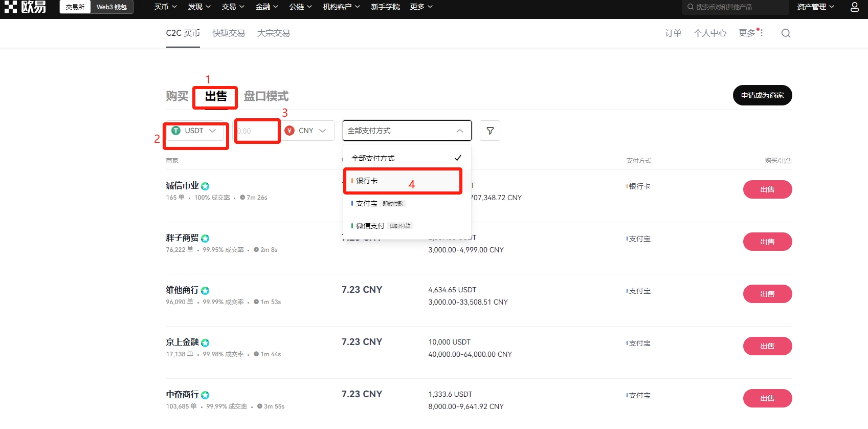Click the 10,000 USDT quantity for 京上金融
The width and height of the screenshot is (868, 429).
[x=449, y=342]
